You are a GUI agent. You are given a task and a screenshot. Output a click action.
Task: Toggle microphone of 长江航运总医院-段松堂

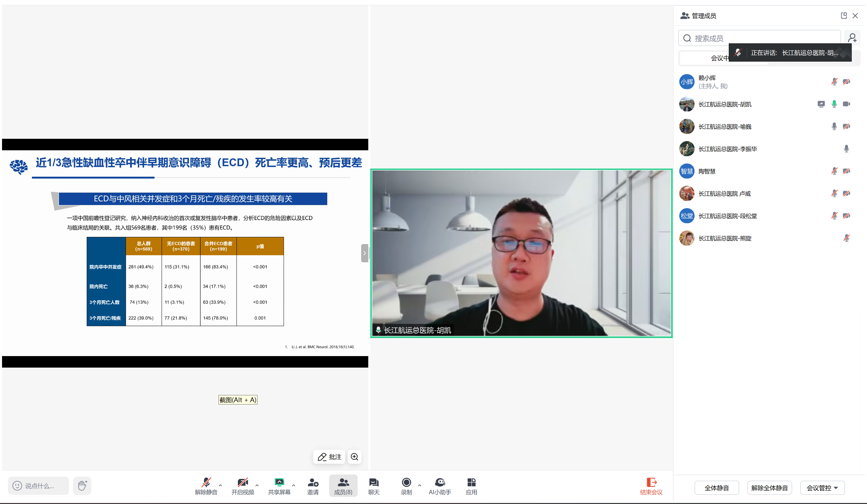point(834,216)
